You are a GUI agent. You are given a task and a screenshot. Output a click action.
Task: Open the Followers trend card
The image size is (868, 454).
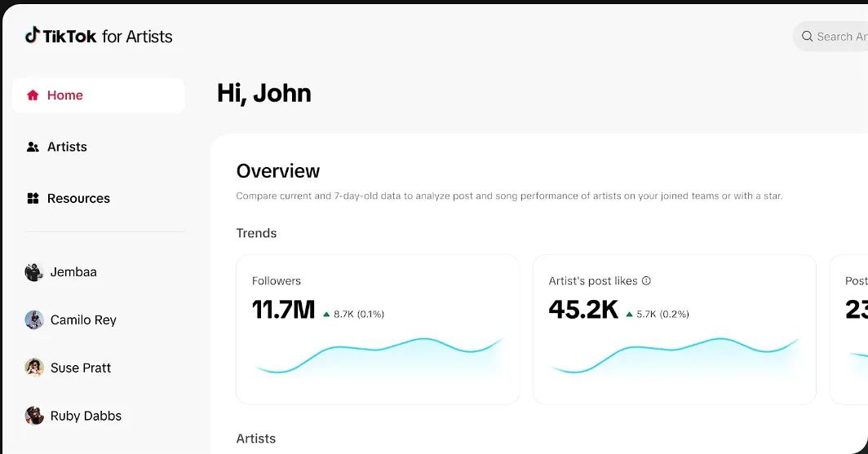pos(378,329)
